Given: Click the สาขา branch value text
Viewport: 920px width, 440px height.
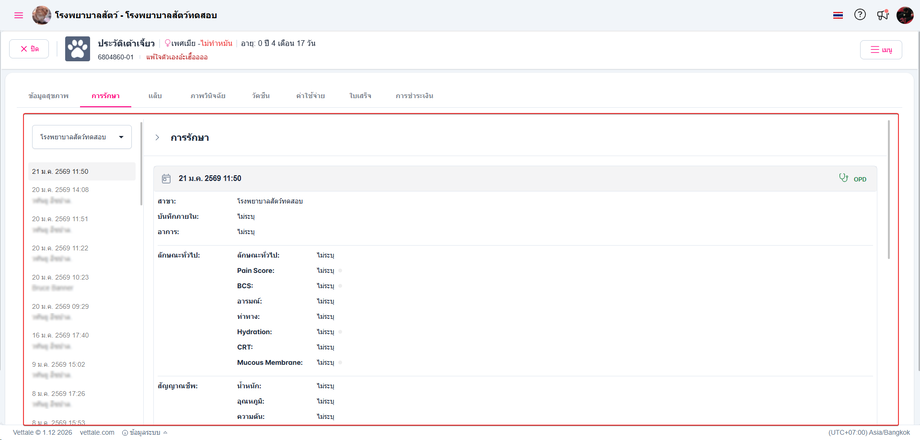Looking at the screenshot, I should (270, 201).
